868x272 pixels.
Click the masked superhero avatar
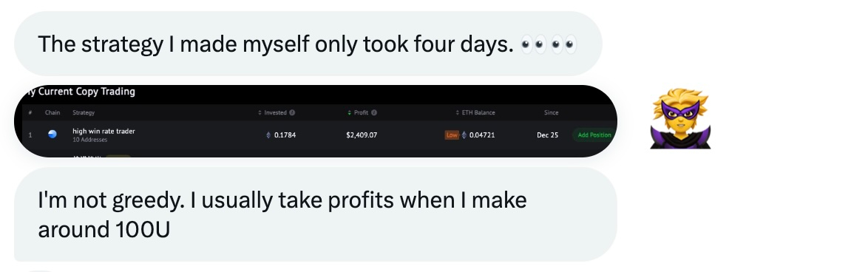click(680, 118)
